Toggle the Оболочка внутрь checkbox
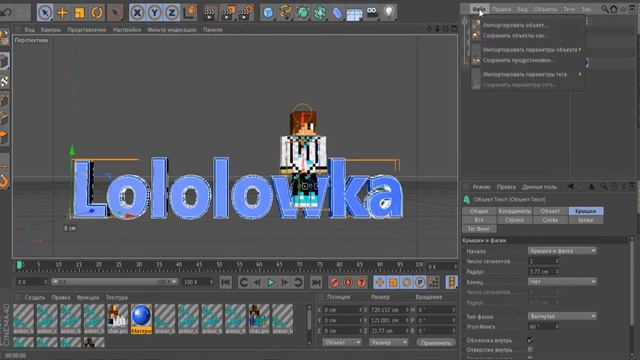This screenshot has width=640, height=360. (x=530, y=340)
